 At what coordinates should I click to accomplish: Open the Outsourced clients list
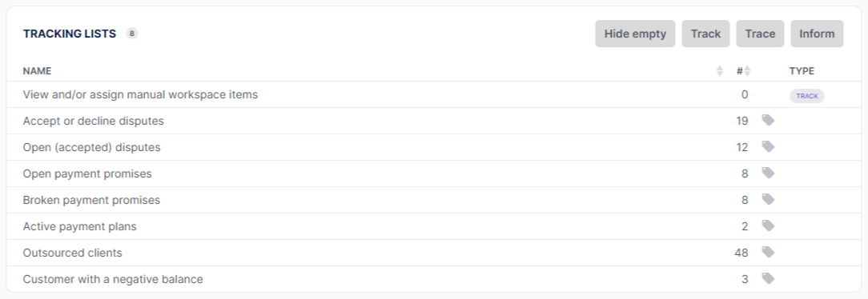click(x=73, y=253)
